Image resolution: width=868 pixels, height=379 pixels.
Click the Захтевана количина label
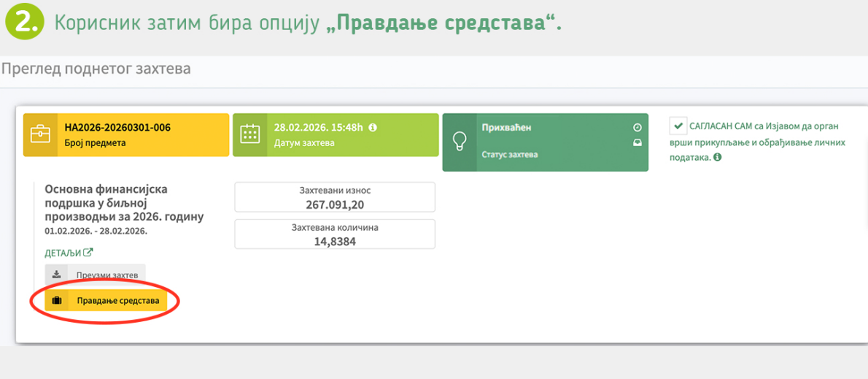point(335,227)
